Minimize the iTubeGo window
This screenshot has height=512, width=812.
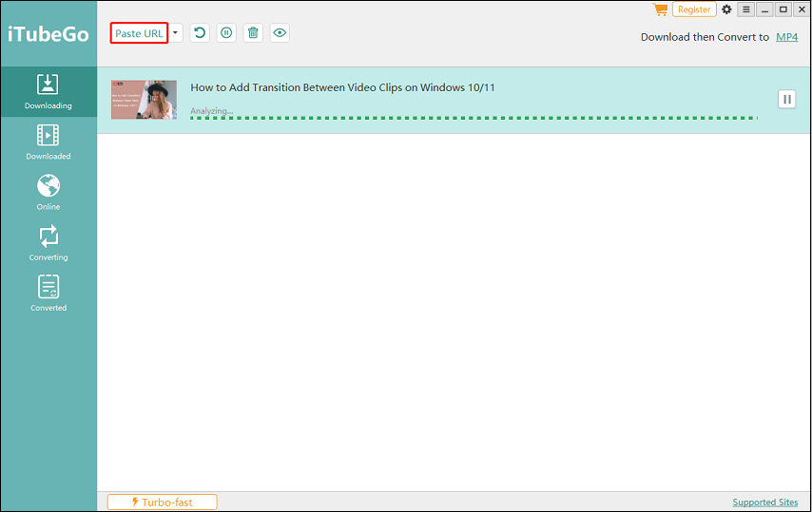(x=764, y=9)
